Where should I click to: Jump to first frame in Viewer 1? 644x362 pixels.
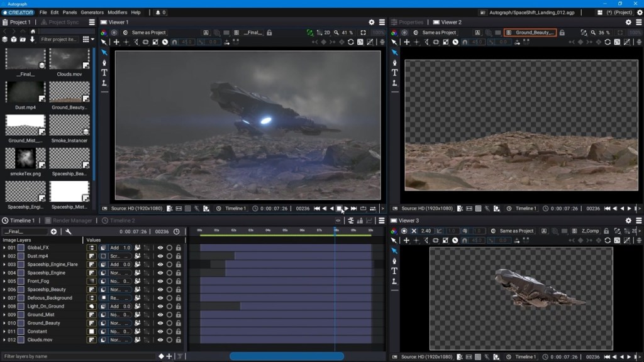317,209
